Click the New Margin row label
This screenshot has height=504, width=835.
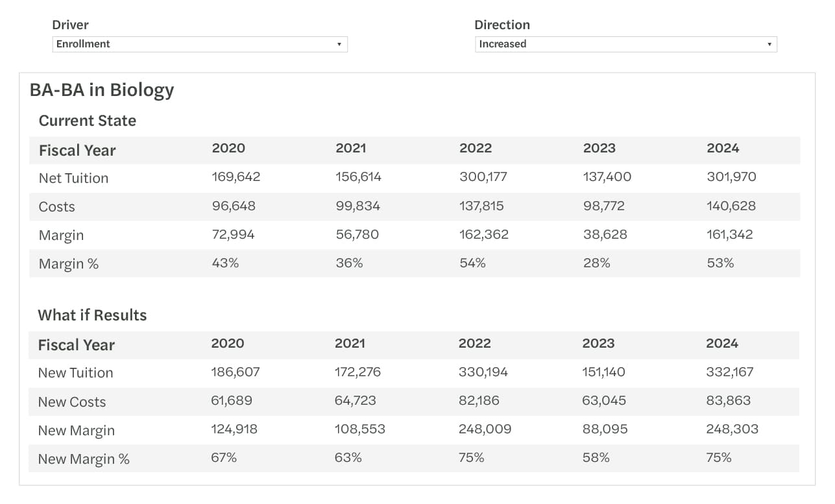tap(77, 430)
